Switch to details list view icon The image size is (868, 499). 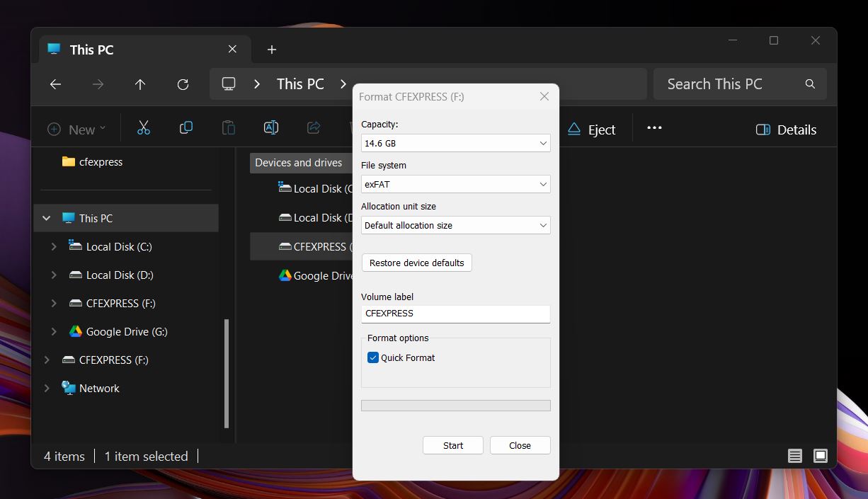pyautogui.click(x=795, y=456)
